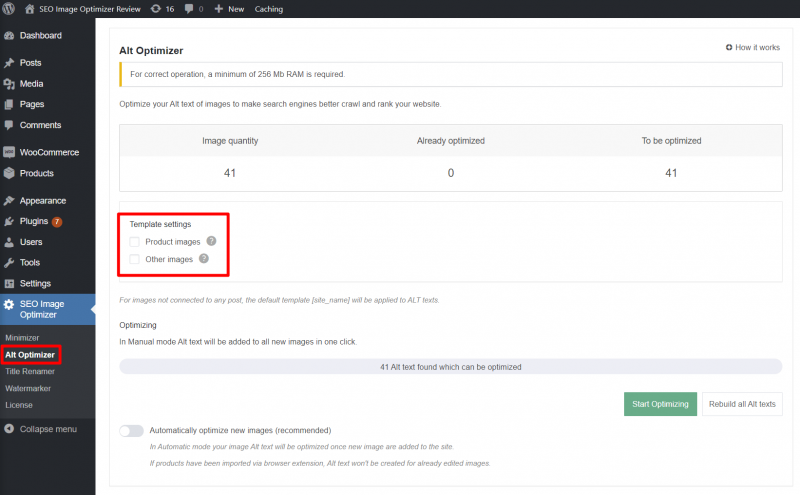The height and width of the screenshot is (495, 800).
Task: Click the Tools wrench icon
Action: pyautogui.click(x=9, y=262)
